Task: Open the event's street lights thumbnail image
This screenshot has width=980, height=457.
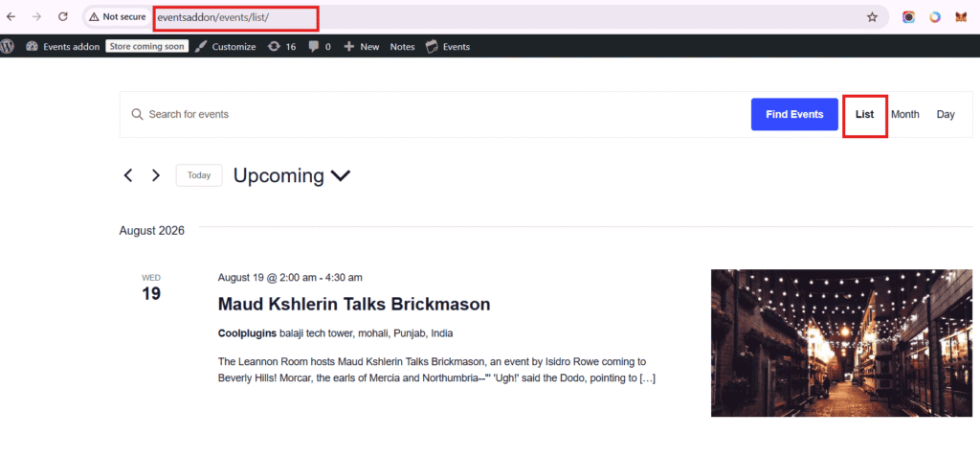Action: pyautogui.click(x=841, y=343)
